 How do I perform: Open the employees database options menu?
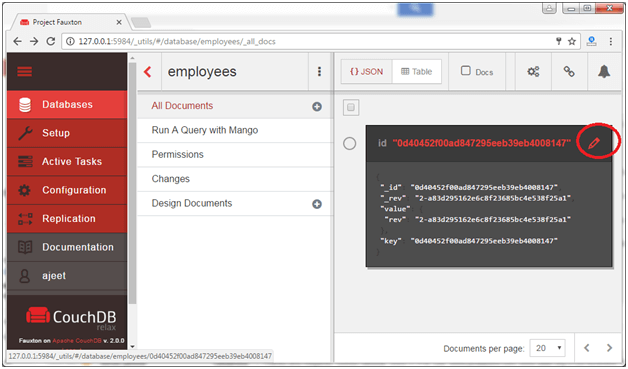click(319, 71)
